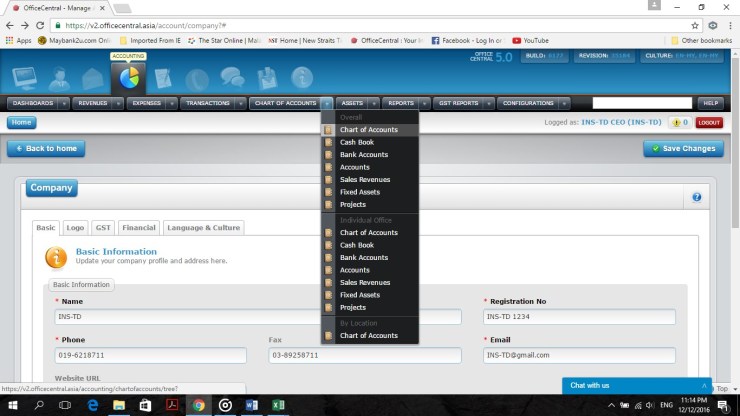Image resolution: width=740 pixels, height=416 pixels.
Task: Expand the Revenues dropdown arrow
Action: point(118,103)
